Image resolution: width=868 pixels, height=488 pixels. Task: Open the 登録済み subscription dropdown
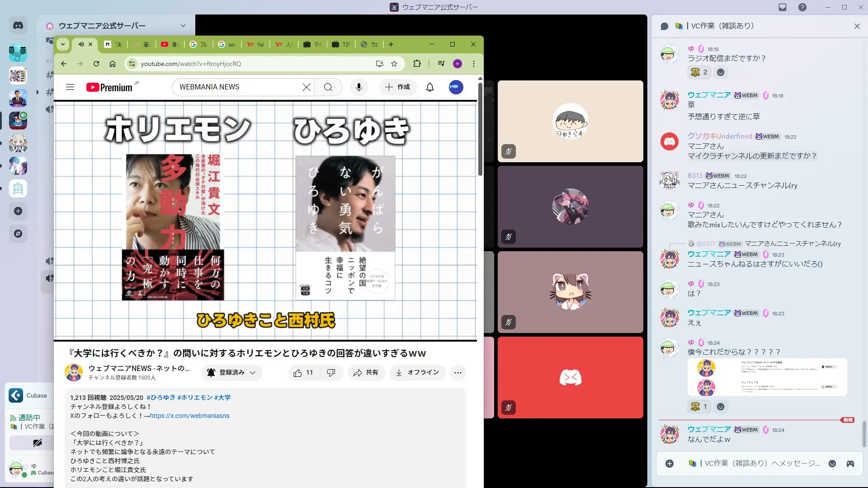(x=232, y=373)
